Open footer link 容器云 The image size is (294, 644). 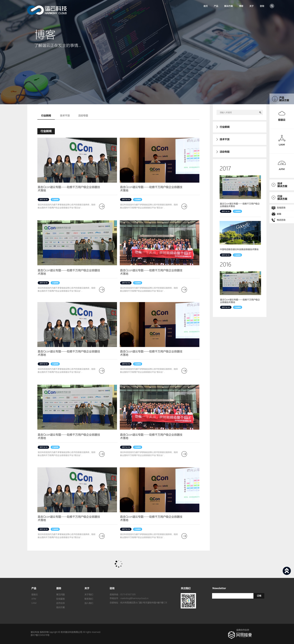click(x=34, y=594)
